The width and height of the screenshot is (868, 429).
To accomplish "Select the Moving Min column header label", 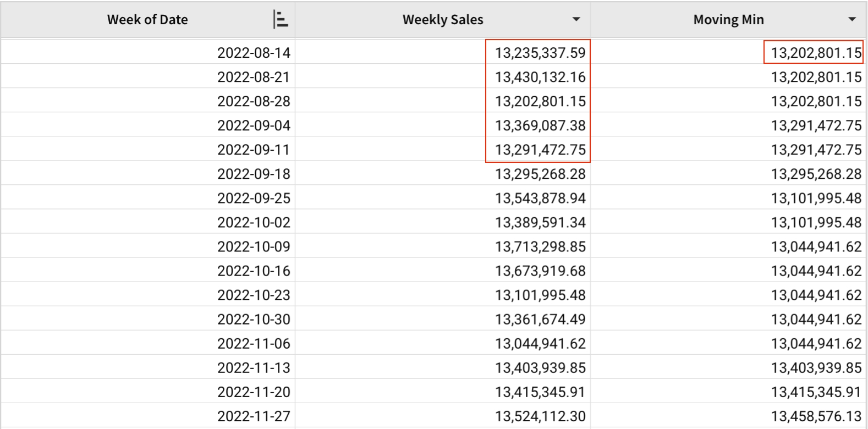I will [x=728, y=20].
